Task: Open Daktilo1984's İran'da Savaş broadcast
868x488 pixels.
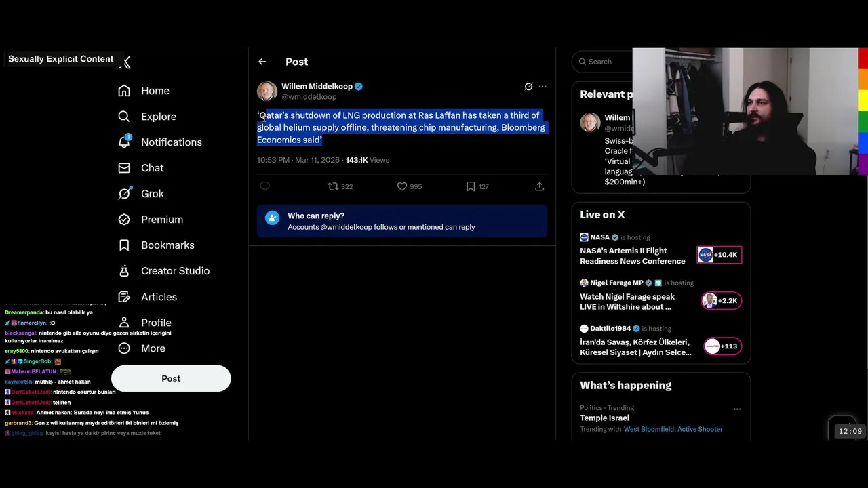Action: [x=635, y=347]
